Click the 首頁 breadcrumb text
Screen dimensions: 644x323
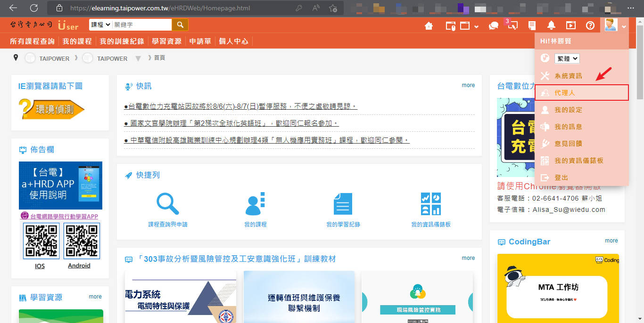[x=159, y=58]
